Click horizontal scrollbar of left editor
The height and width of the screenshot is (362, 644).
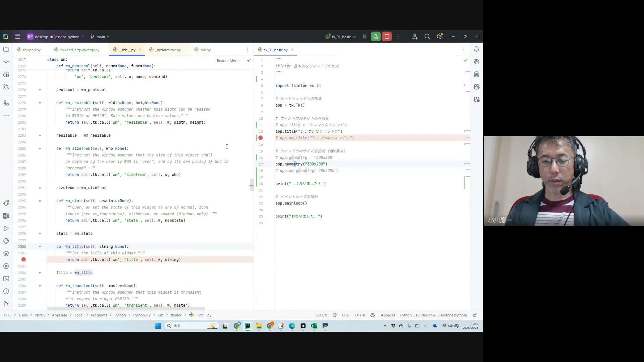(x=126, y=309)
